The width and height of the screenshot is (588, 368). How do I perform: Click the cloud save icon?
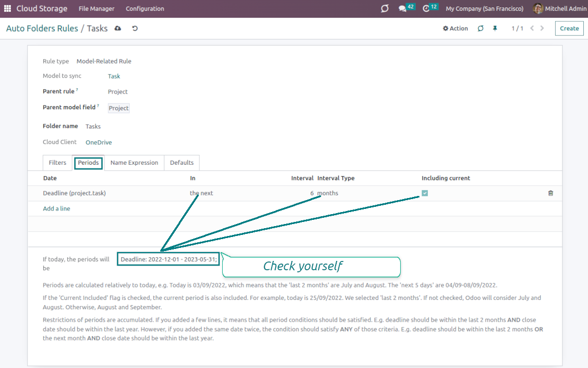click(x=118, y=29)
